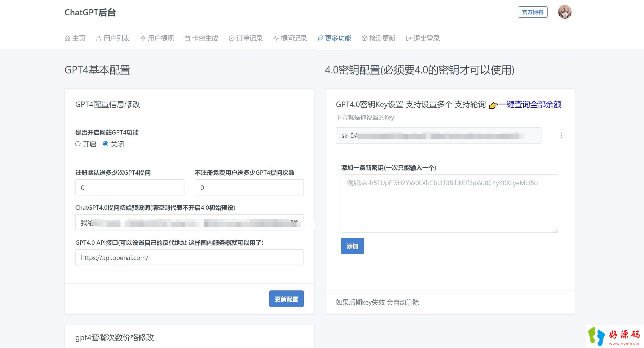The image size is (644, 348).
Task: Click the 官方博客 button
Action: coord(533,12)
